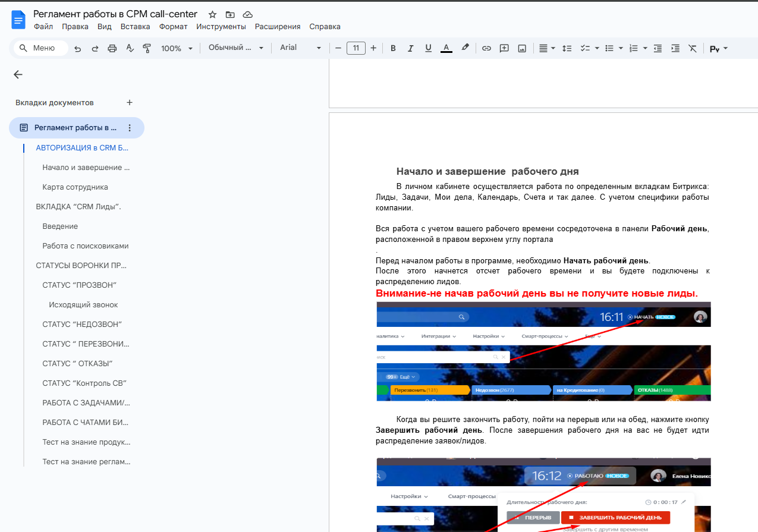Click the font size field

point(356,48)
